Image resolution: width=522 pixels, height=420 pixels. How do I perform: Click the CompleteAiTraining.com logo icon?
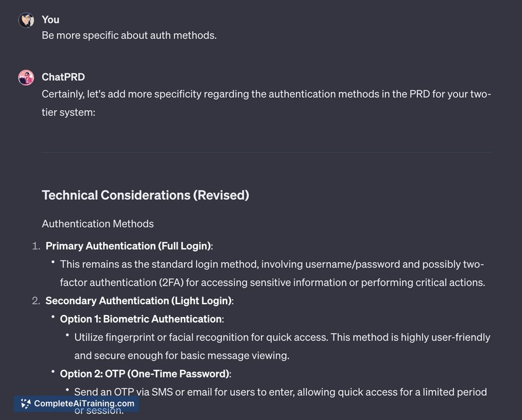click(x=25, y=403)
